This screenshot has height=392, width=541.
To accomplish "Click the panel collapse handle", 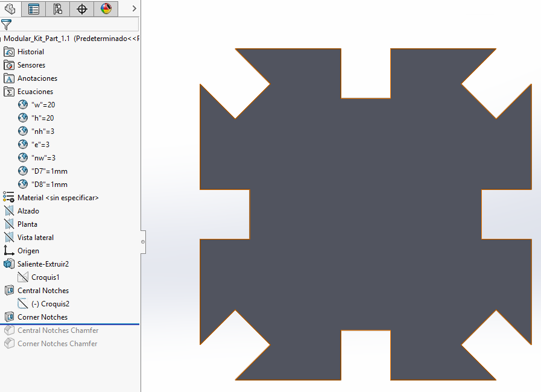I will pyautogui.click(x=143, y=242).
